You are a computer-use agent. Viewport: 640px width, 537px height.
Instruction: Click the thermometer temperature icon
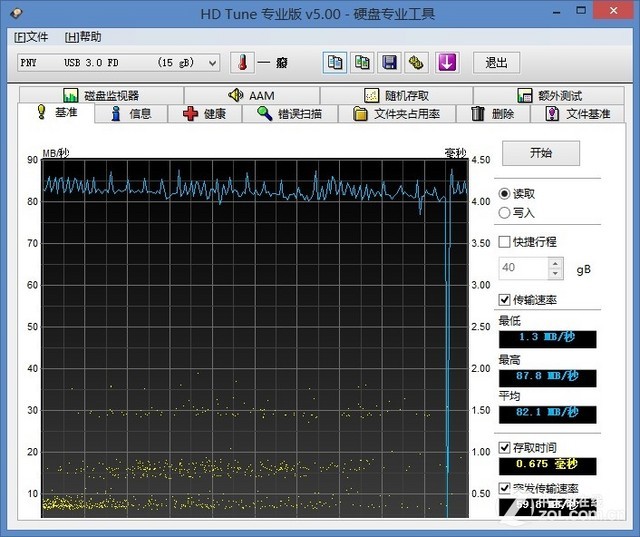pyautogui.click(x=241, y=62)
